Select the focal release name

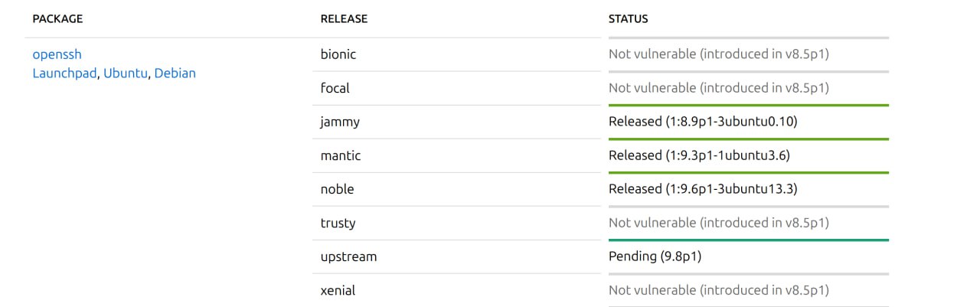(x=335, y=88)
